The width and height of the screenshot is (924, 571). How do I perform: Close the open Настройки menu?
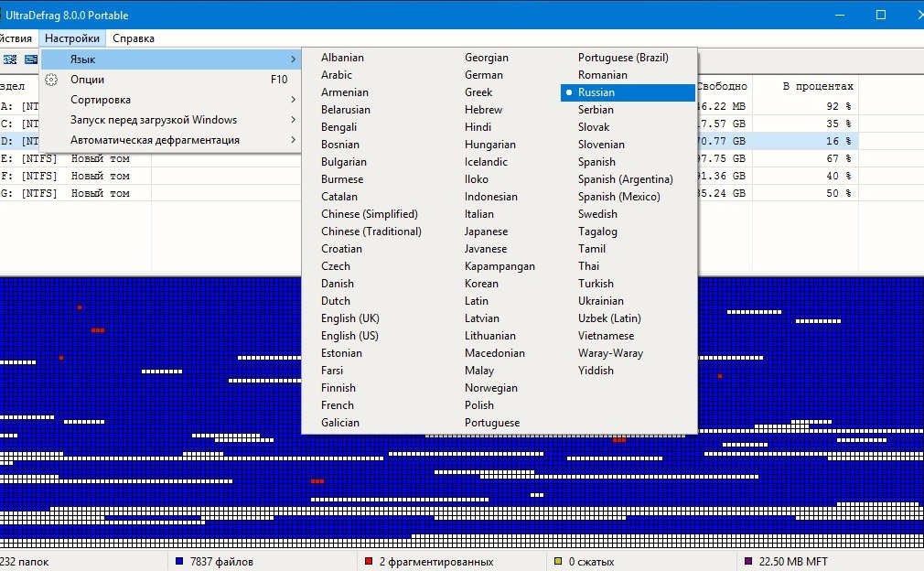point(72,38)
